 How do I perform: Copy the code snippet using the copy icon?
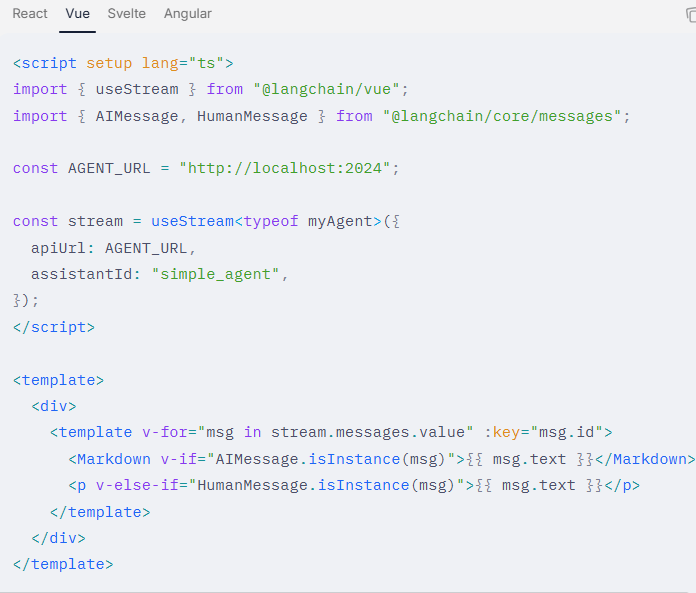click(x=691, y=15)
